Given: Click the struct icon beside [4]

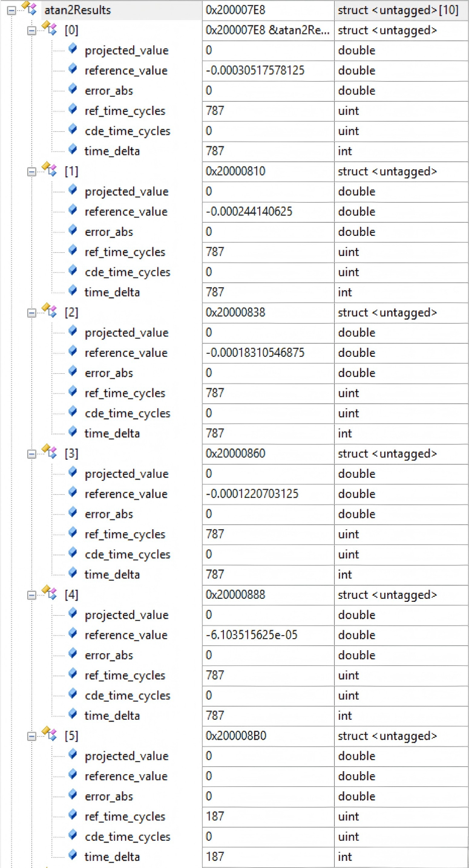Looking at the screenshot, I should pyautogui.click(x=48, y=593).
